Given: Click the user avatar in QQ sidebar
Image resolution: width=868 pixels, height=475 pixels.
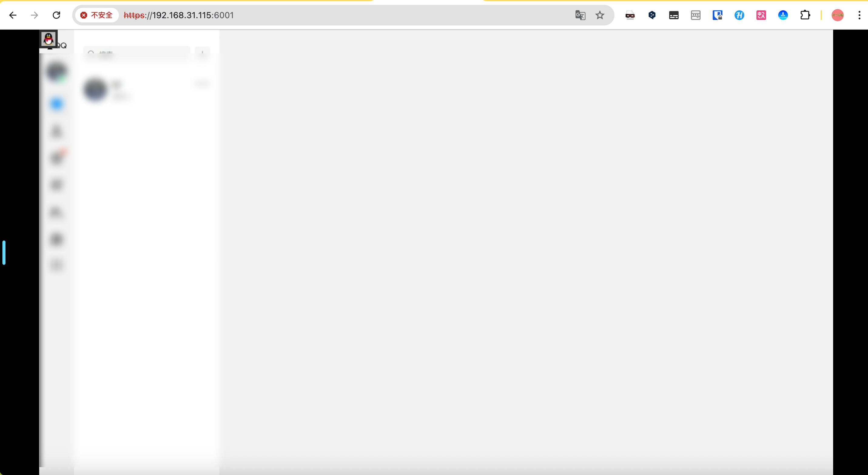Looking at the screenshot, I should [57, 71].
